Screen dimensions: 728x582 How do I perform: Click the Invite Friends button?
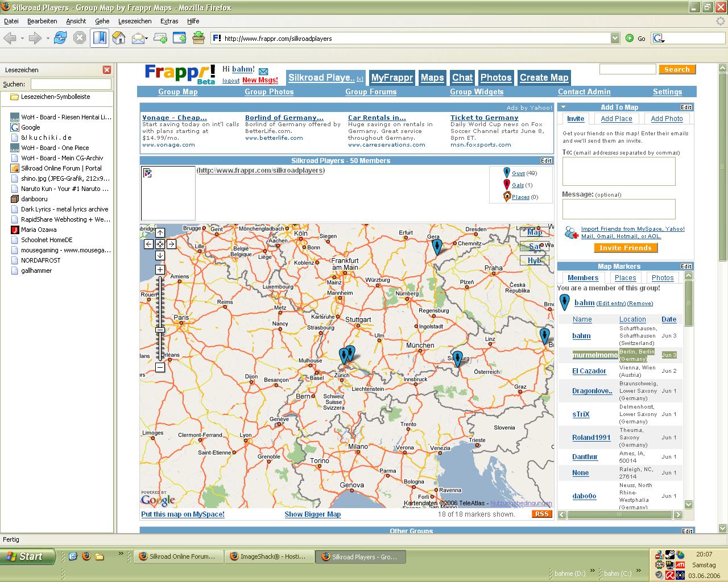coord(626,248)
